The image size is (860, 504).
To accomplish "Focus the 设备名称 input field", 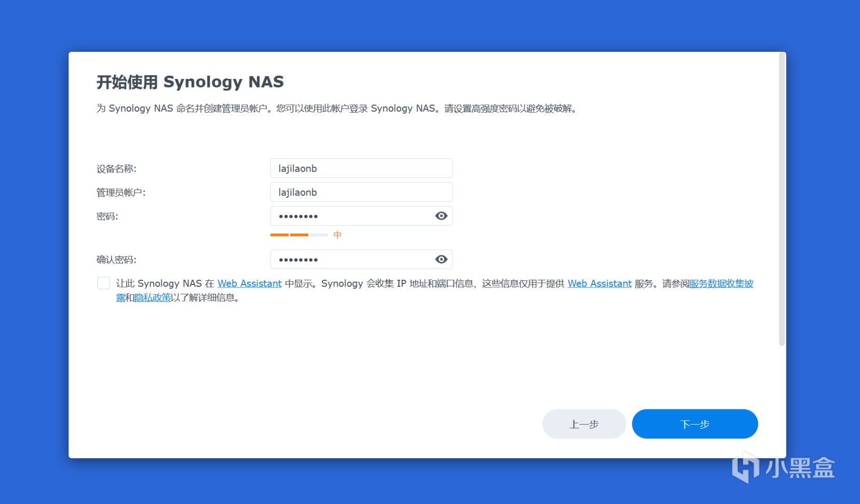I will (x=361, y=168).
